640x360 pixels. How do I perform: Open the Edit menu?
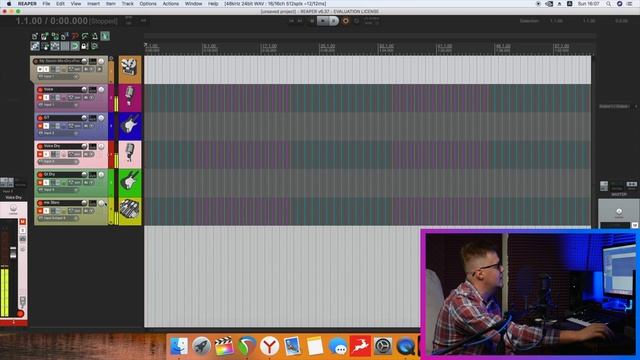[x=60, y=4]
